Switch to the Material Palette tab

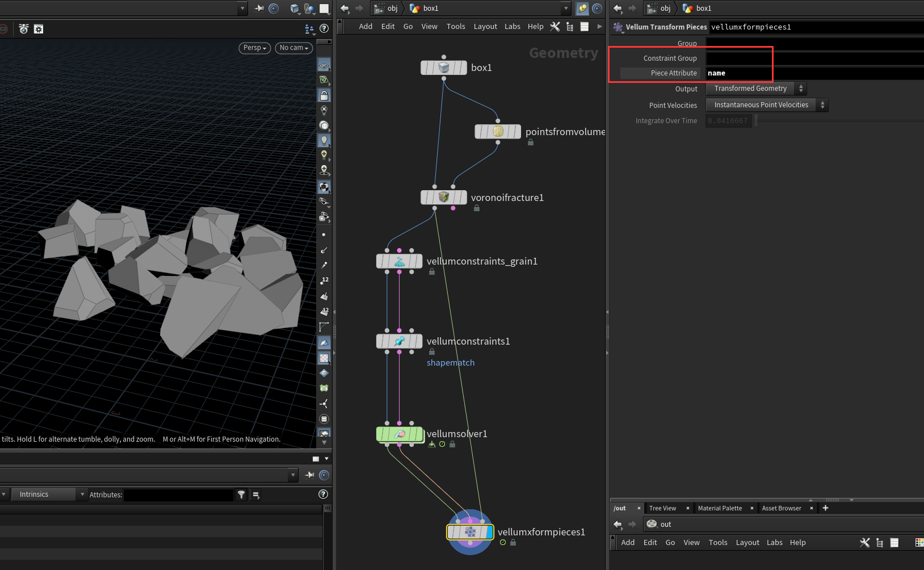(720, 508)
